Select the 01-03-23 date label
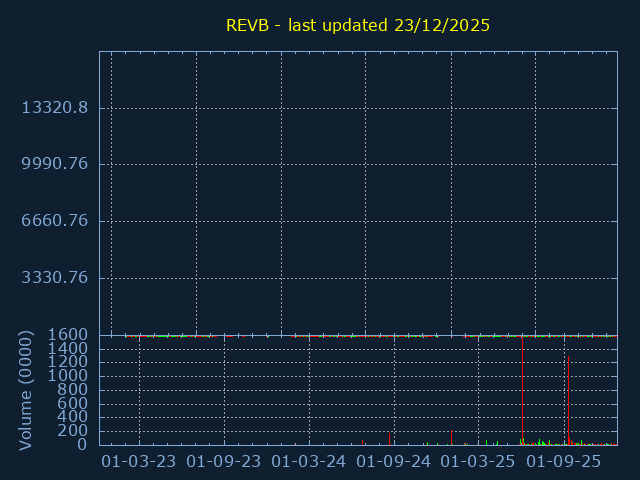 (x=139, y=461)
